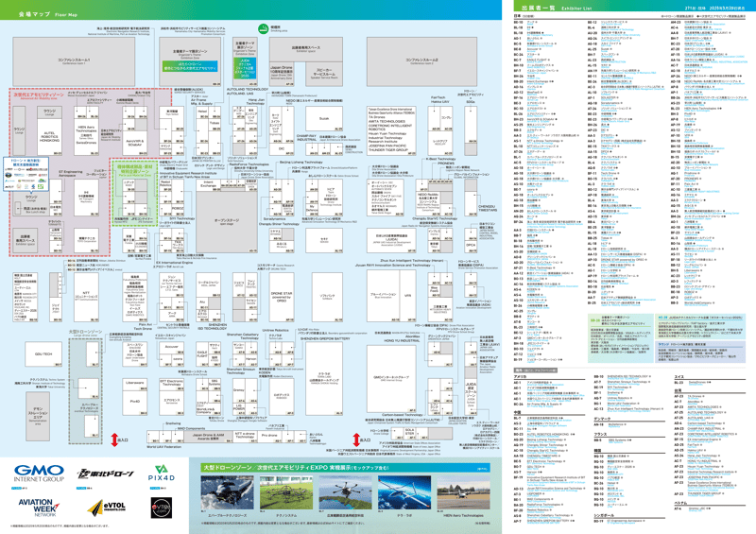Click the 出展者専用スペース box beside Speaker Service Room
Viewport: 756px width, 534px height.
pos(305,50)
